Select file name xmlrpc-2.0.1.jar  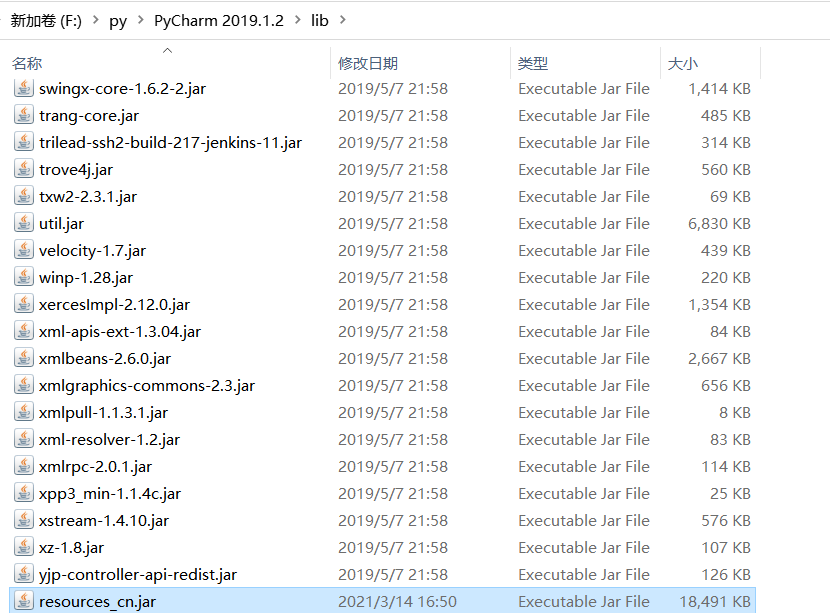pos(95,467)
